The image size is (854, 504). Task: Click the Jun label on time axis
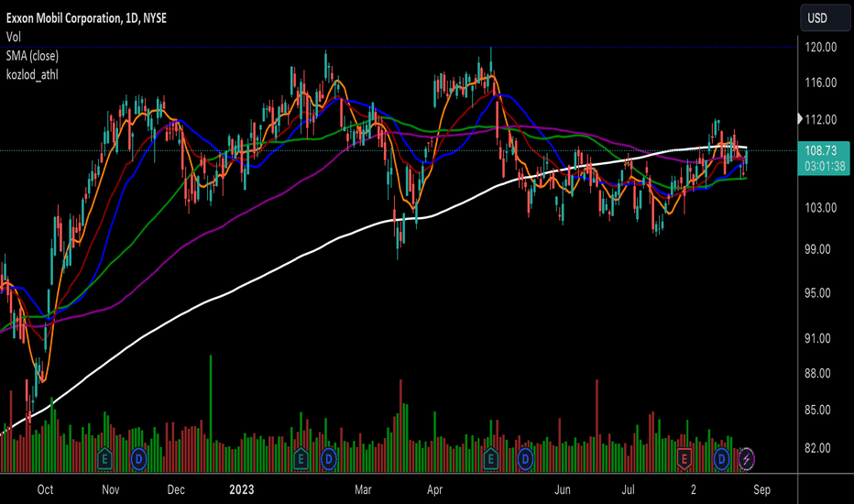563,489
